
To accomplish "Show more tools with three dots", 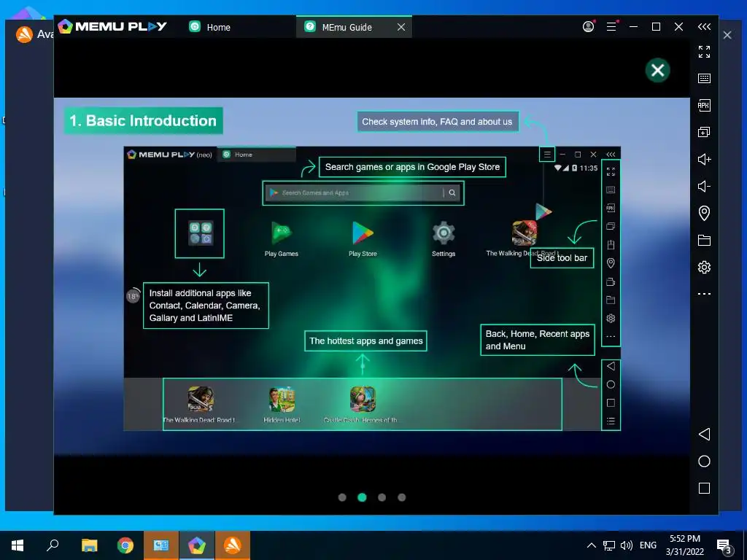I will pos(704,294).
